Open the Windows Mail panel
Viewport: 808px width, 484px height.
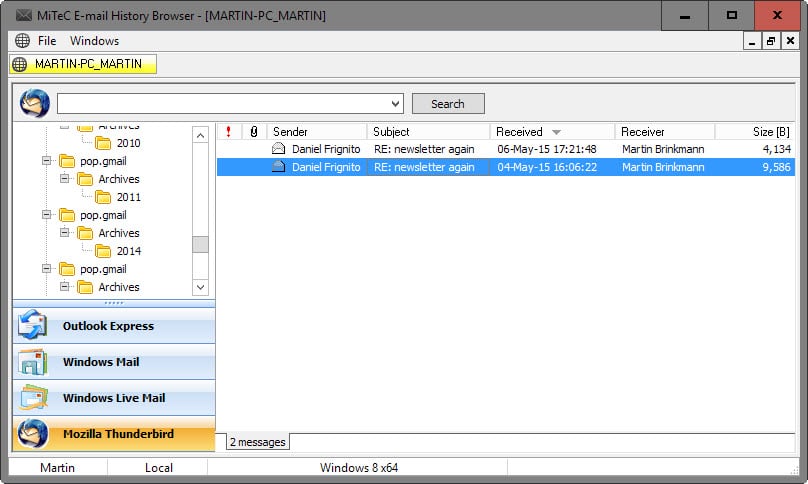pos(114,362)
